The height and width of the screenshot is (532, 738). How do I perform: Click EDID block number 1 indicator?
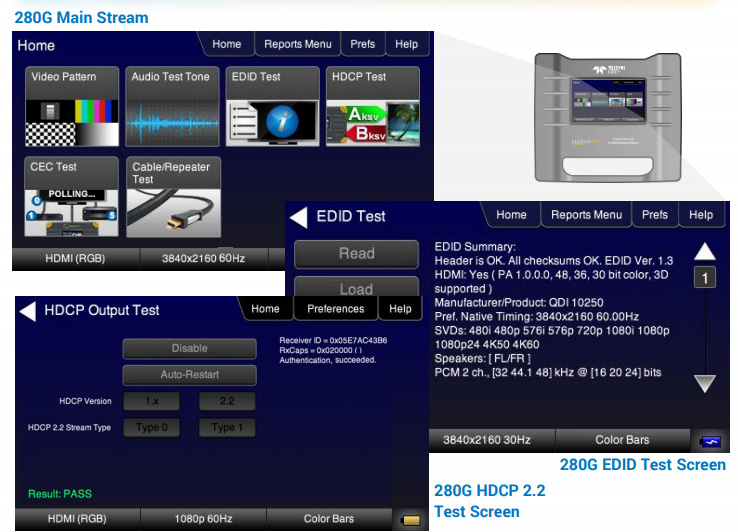705,278
